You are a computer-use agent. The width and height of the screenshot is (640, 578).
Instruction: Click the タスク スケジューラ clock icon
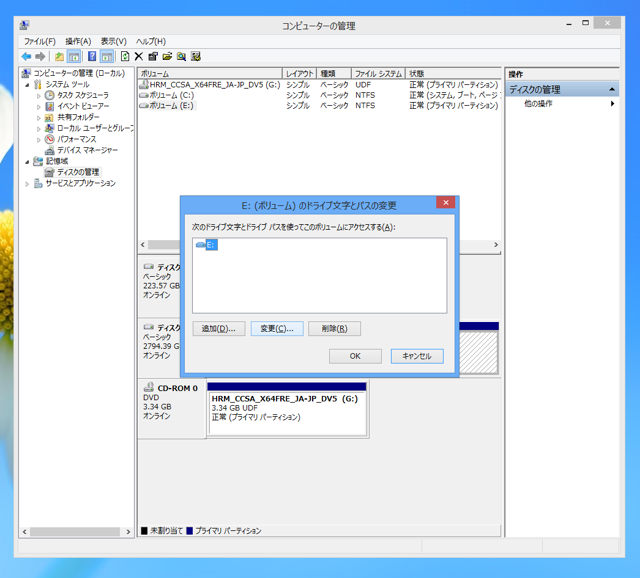(x=49, y=95)
